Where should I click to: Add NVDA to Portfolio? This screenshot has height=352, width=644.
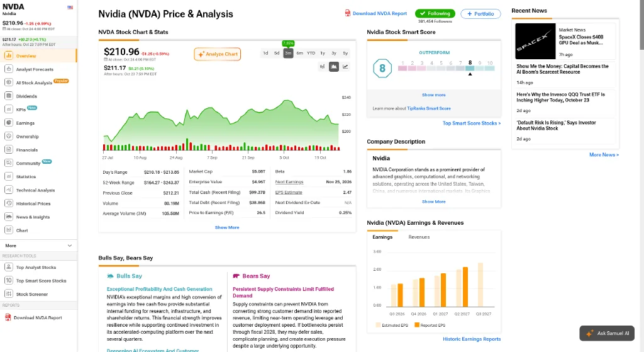480,14
